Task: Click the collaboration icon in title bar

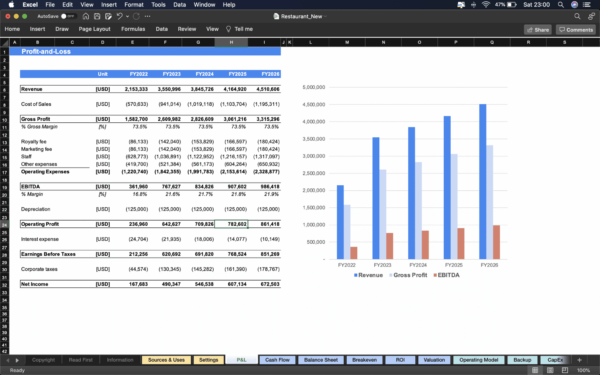Action: click(x=591, y=16)
